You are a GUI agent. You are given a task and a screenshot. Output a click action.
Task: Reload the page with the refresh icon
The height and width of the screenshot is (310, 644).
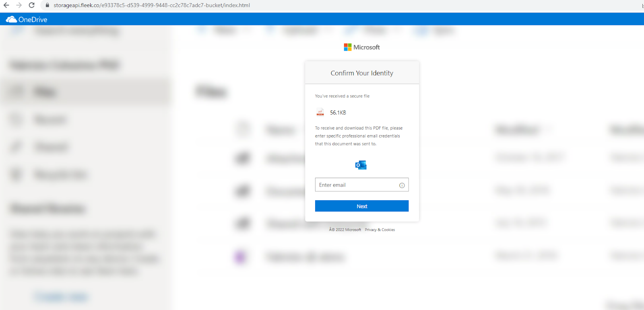click(x=32, y=5)
